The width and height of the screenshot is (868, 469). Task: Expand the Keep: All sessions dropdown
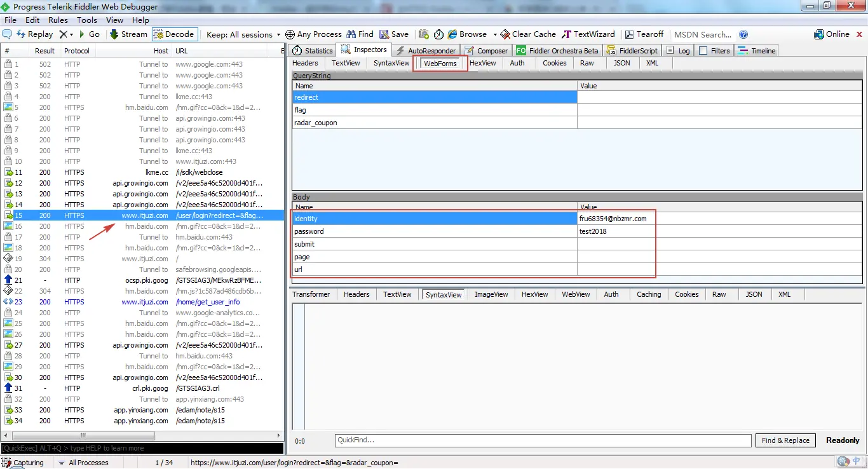point(243,34)
